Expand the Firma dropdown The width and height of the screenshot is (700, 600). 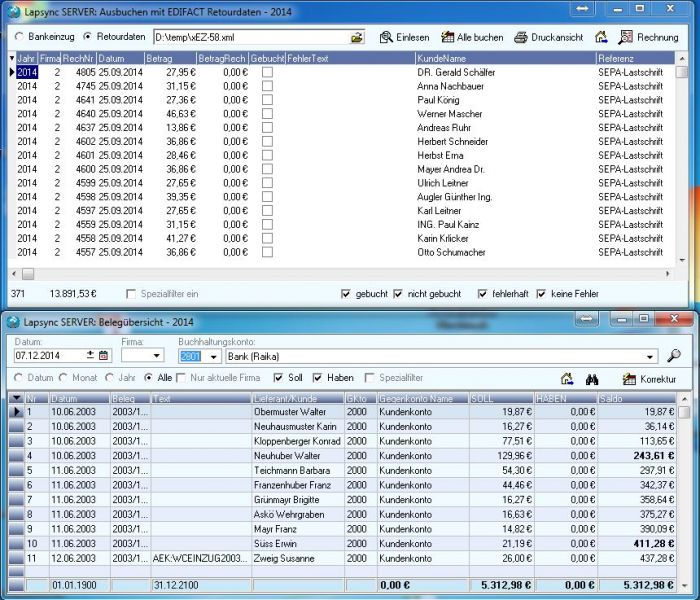[x=156, y=355]
